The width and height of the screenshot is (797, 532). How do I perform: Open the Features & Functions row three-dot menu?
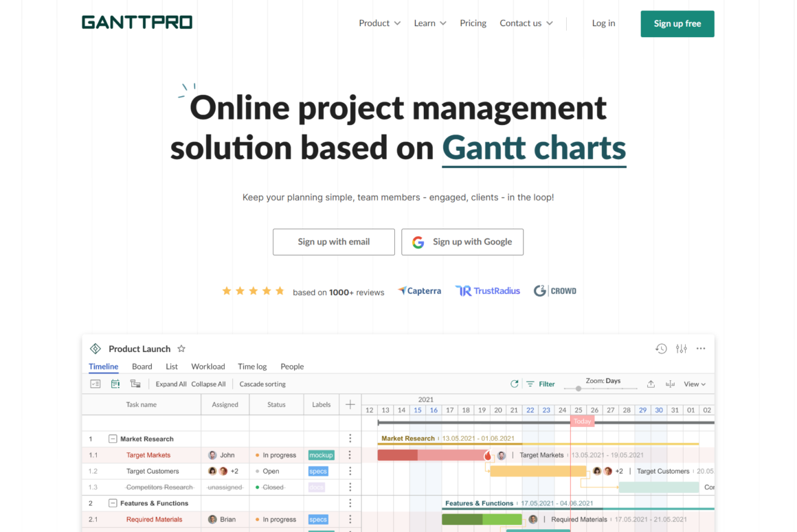350,504
